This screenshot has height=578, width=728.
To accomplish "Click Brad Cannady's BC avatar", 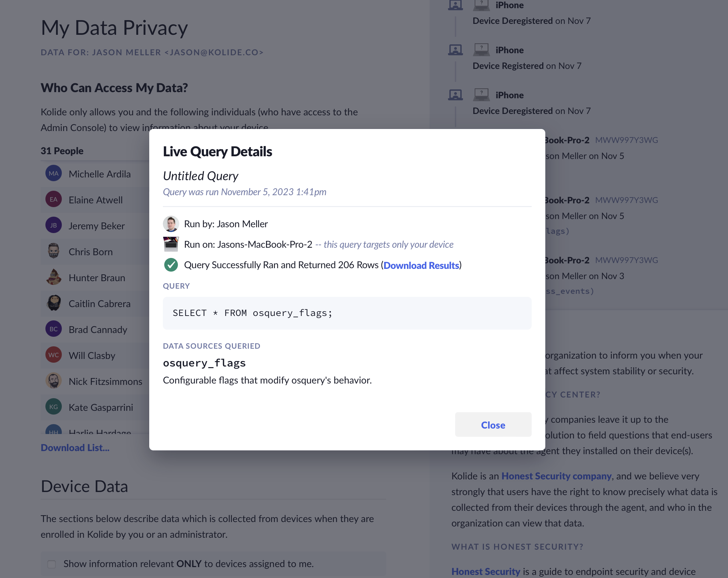I will [x=54, y=329].
